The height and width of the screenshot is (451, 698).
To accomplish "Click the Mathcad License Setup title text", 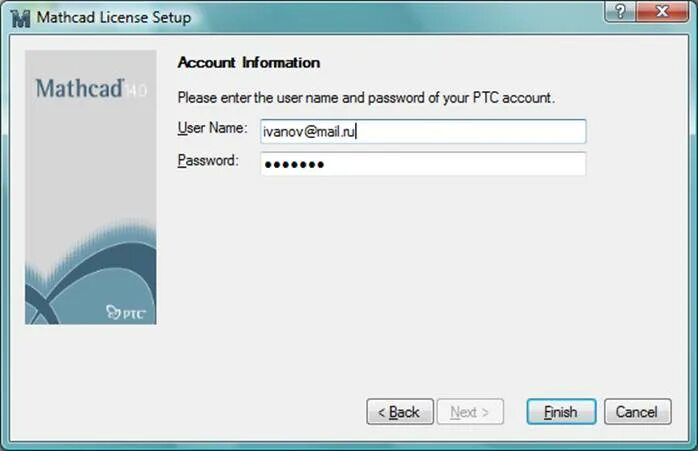I will tap(114, 17).
